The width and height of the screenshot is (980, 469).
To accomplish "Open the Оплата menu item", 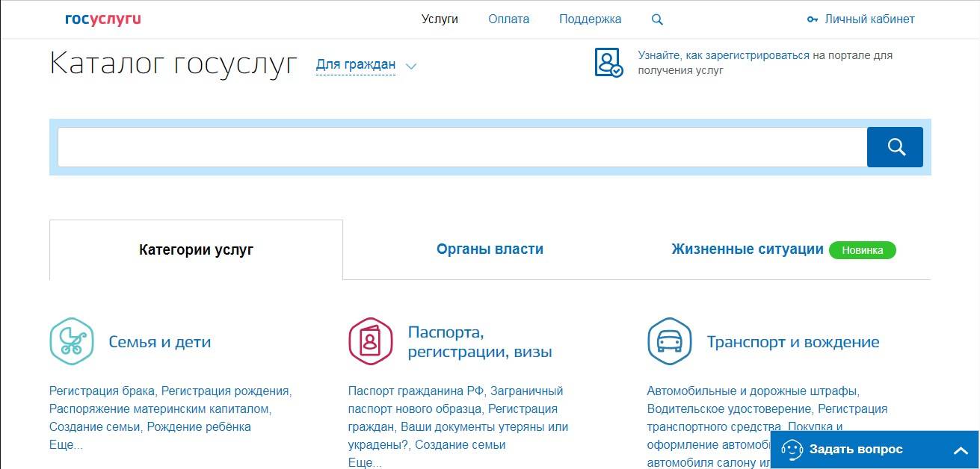I will point(508,19).
